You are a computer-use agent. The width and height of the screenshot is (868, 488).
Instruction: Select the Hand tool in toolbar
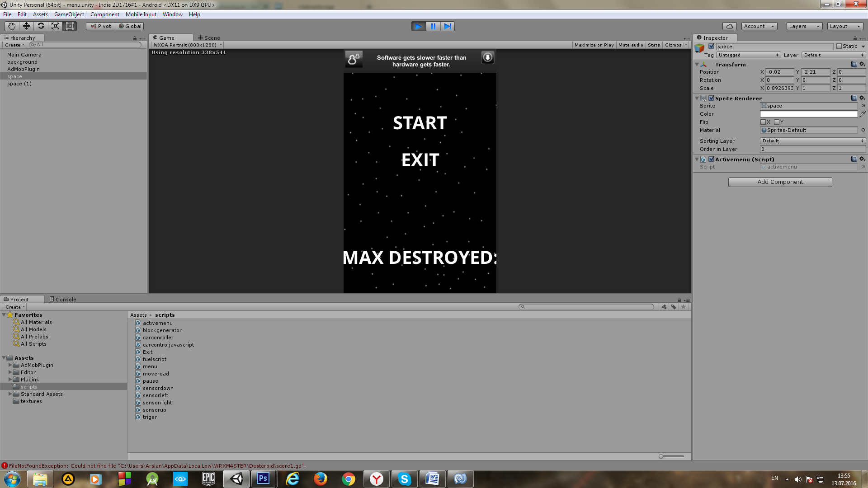[12, 26]
